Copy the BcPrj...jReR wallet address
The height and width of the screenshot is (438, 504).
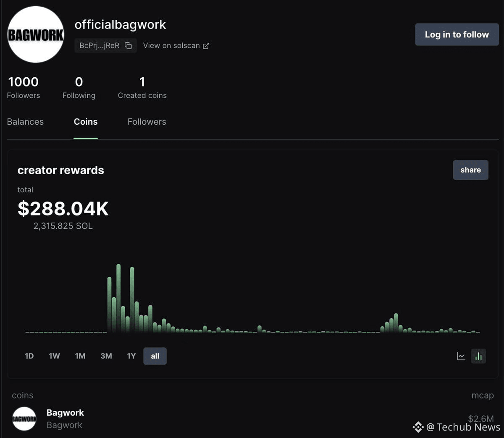tap(129, 46)
